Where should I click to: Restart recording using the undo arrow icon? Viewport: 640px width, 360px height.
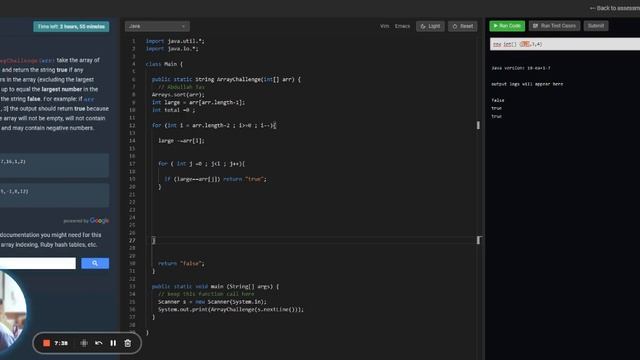[x=98, y=343]
